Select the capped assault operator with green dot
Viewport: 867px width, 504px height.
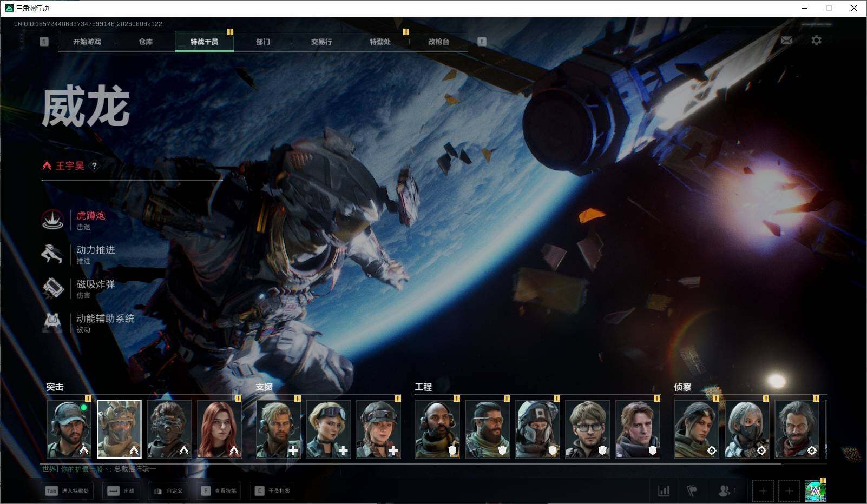[x=69, y=429]
